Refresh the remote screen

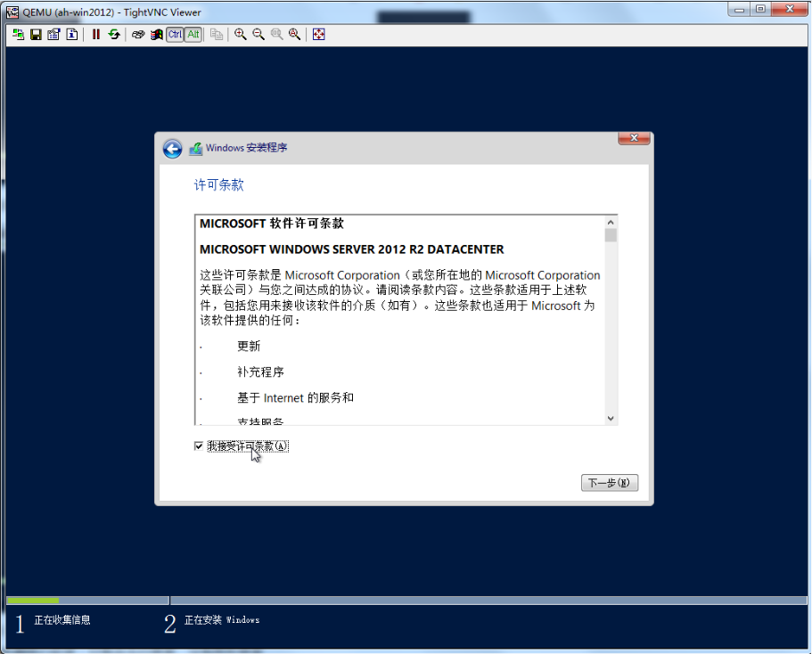[114, 35]
